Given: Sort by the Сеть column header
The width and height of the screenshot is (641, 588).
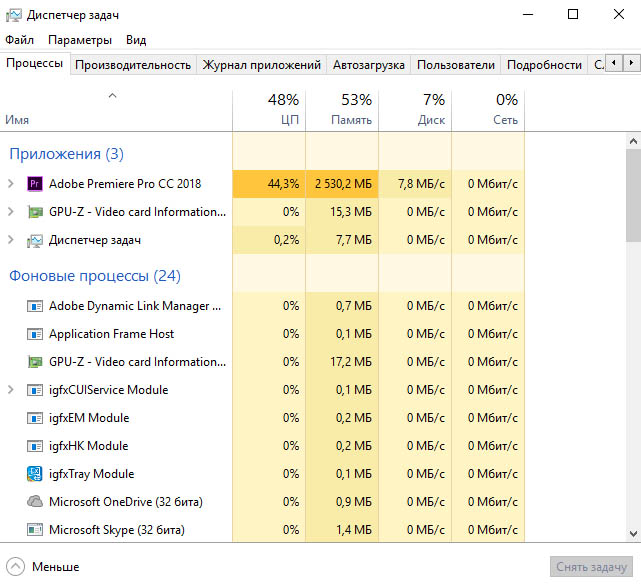Looking at the screenshot, I should (488, 111).
